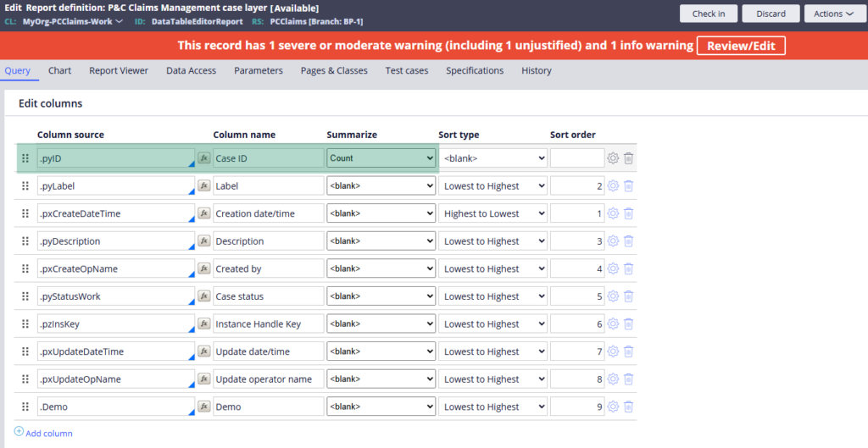This screenshot has height=448, width=868.
Task: Open function builder for .pxCreateDateTime source
Action: click(203, 213)
